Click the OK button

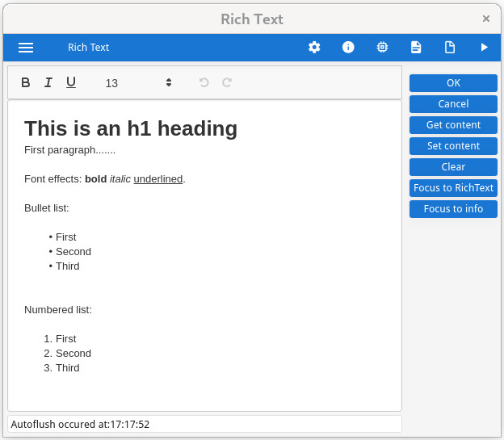pyautogui.click(x=453, y=83)
